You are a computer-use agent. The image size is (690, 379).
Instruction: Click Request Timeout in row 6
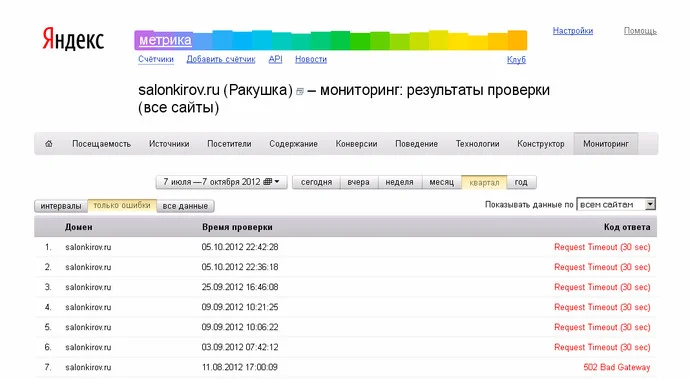(x=602, y=347)
